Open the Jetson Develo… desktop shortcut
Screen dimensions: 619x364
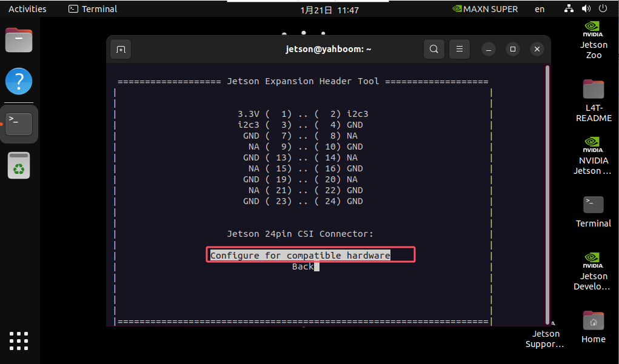click(x=592, y=271)
